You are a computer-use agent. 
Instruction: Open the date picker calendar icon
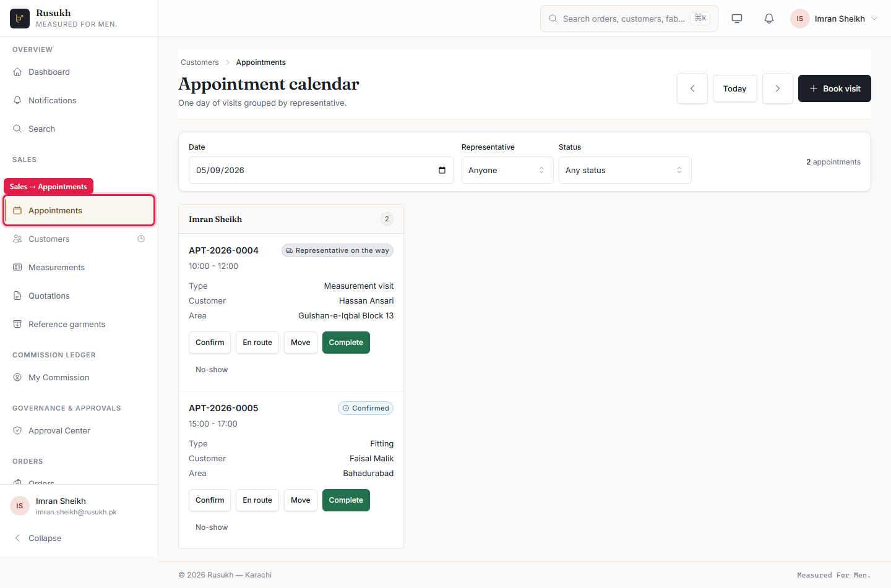442,170
